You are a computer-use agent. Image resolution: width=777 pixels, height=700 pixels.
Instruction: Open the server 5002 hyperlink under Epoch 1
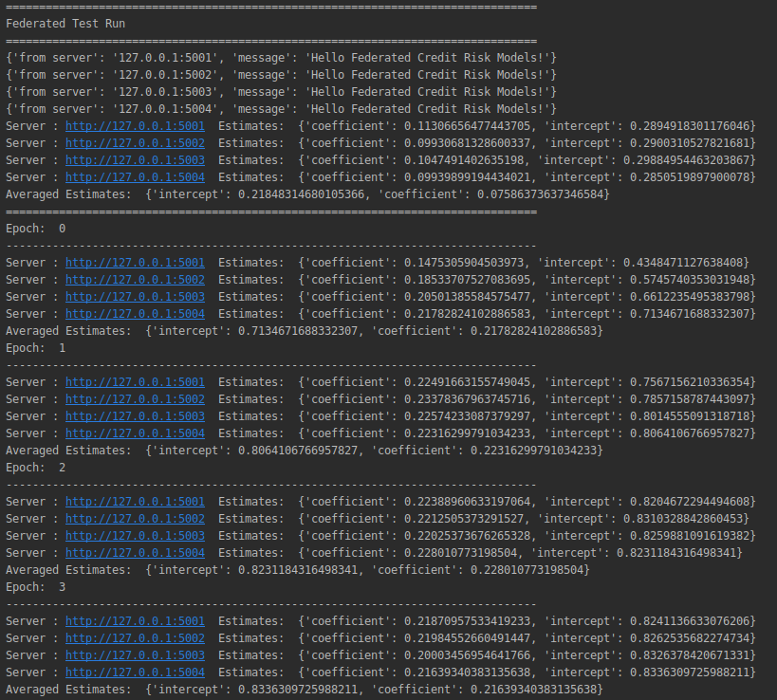point(135,398)
